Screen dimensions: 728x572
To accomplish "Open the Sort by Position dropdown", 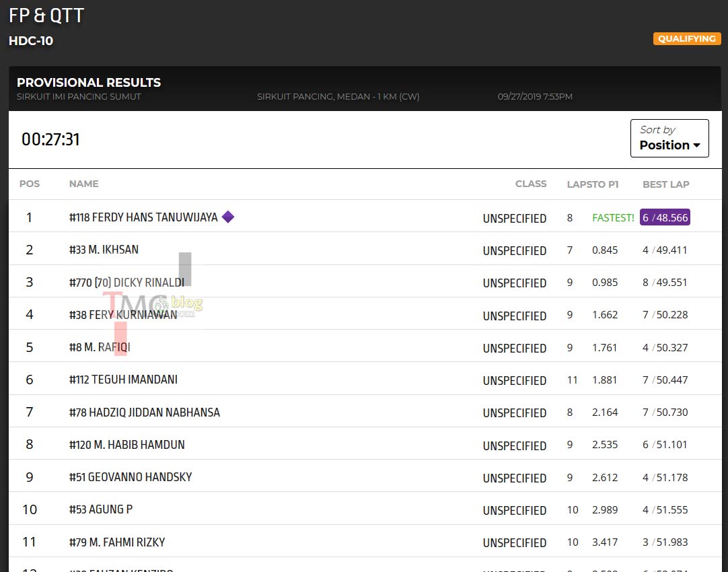I will pos(669,139).
